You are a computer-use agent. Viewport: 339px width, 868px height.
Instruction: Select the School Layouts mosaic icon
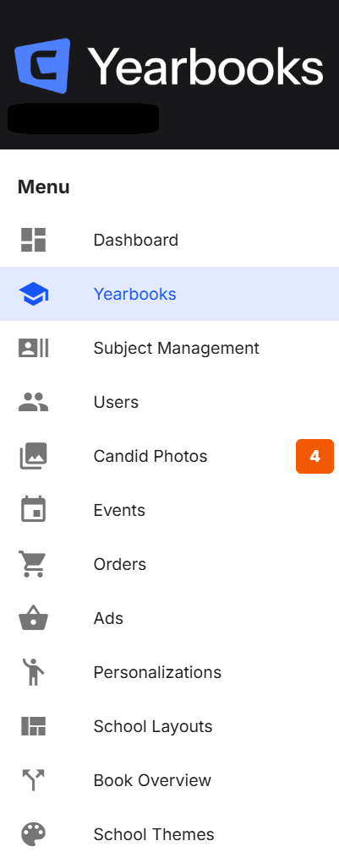33,726
